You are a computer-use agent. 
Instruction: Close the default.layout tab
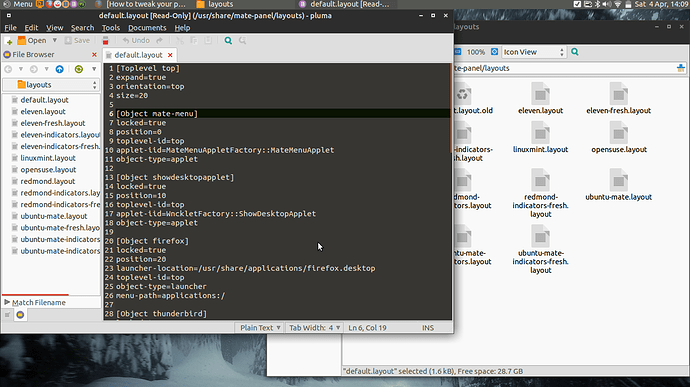170,55
